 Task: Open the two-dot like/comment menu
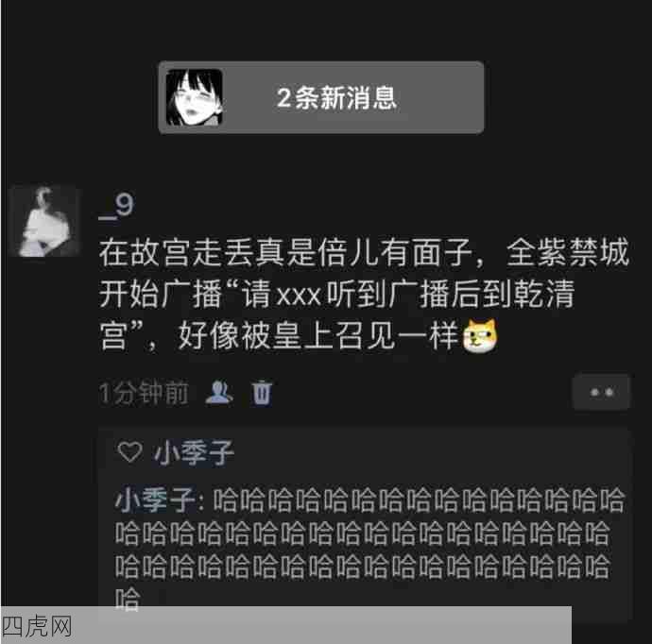tap(601, 392)
